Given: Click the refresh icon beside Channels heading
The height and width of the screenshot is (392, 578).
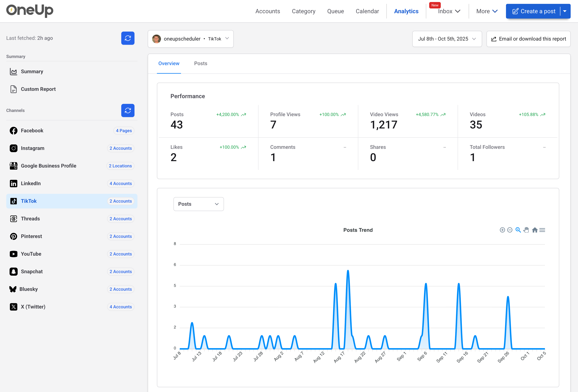Looking at the screenshot, I should (x=128, y=110).
